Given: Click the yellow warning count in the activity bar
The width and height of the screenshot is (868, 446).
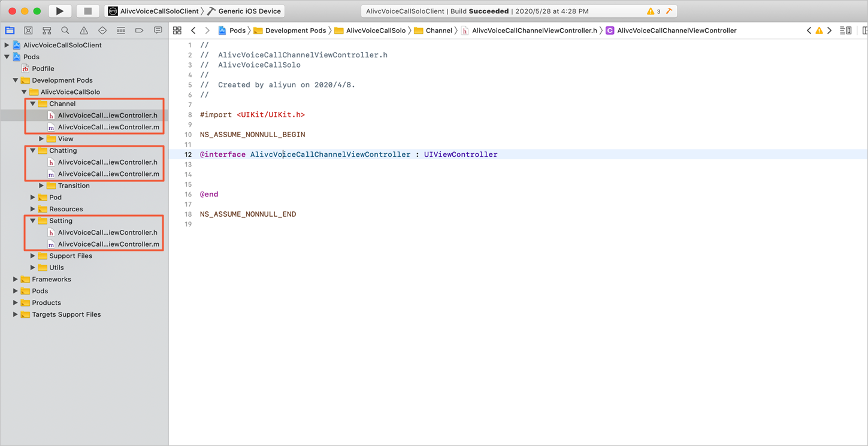Looking at the screenshot, I should point(654,11).
